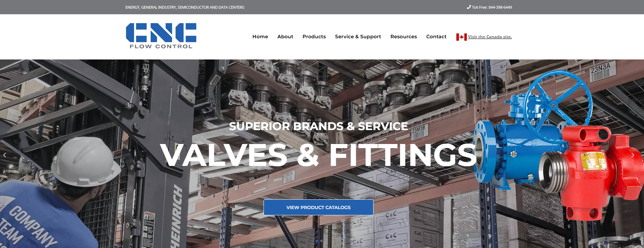Call the toll free number 844-398-6449

(x=500, y=7)
